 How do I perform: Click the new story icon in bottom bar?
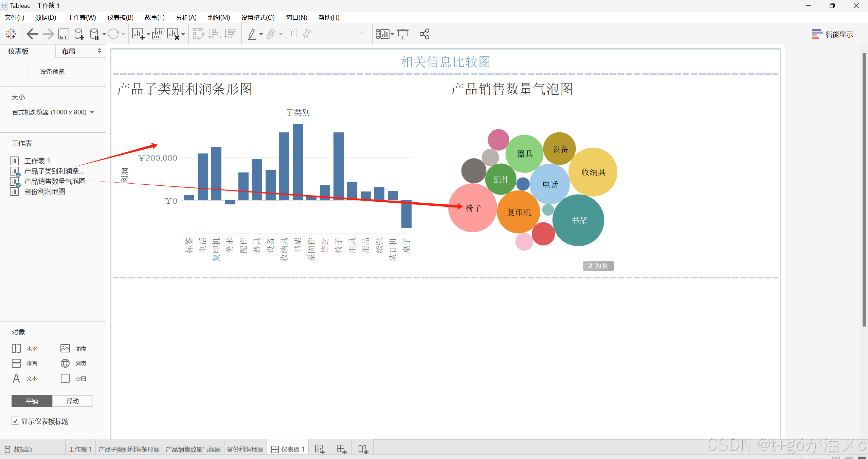click(x=363, y=449)
